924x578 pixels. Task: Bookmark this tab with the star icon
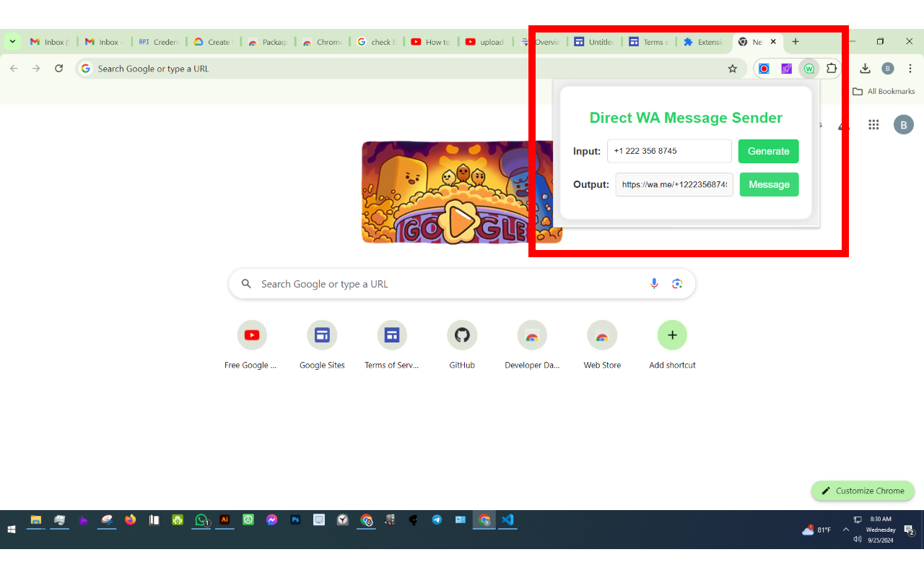733,69
